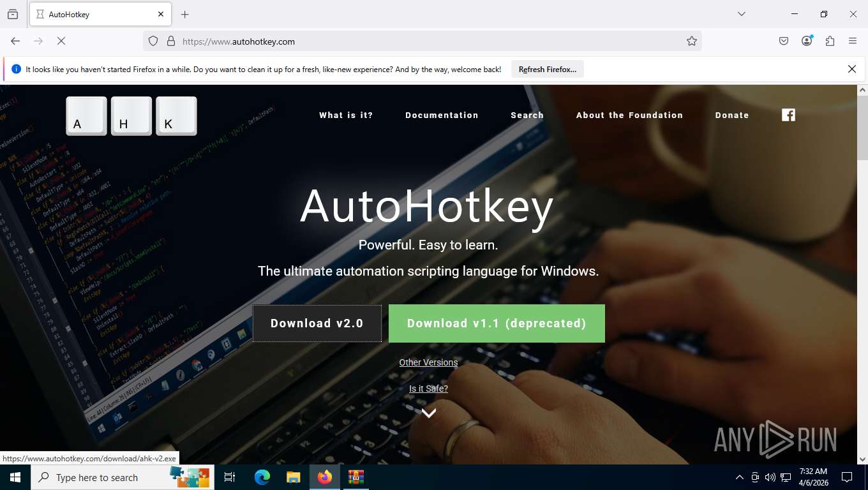Screen dimensions: 868x490
Task: Open the tracking protection shield icon
Action: [x=153, y=41]
